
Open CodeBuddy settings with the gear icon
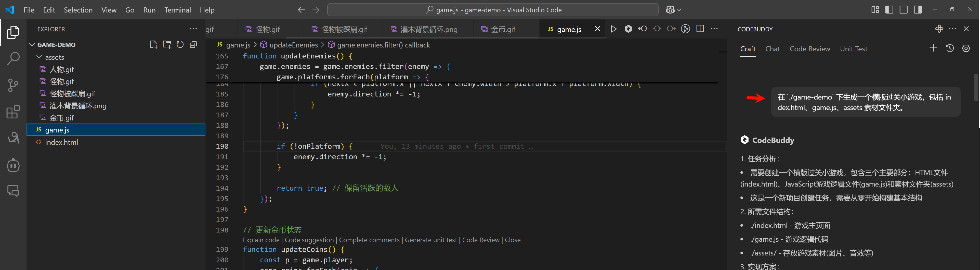tap(966, 48)
